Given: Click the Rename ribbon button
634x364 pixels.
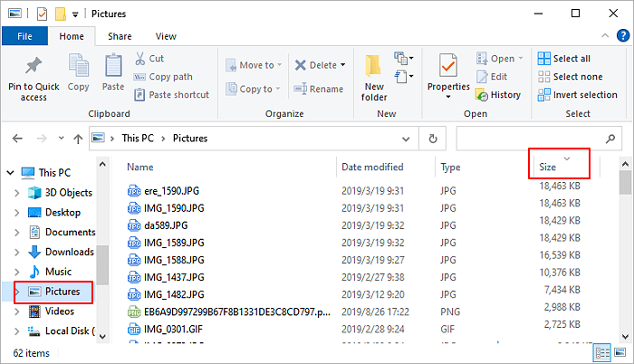Looking at the screenshot, I should tap(319, 89).
